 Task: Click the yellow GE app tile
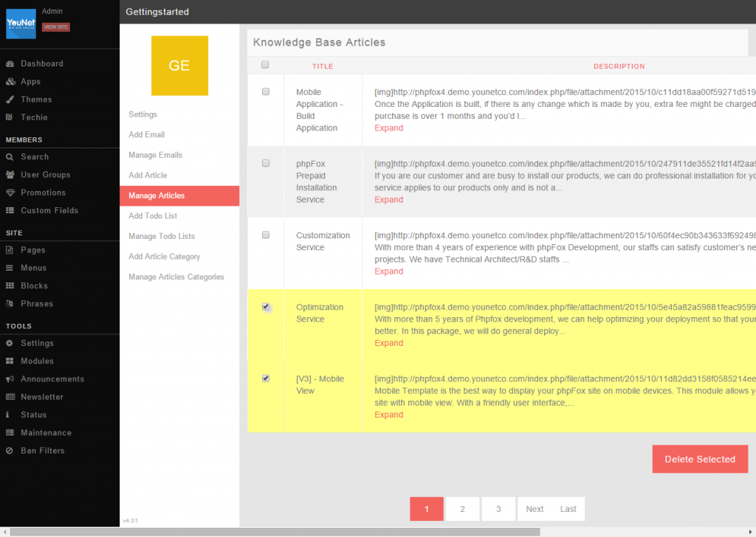179,66
